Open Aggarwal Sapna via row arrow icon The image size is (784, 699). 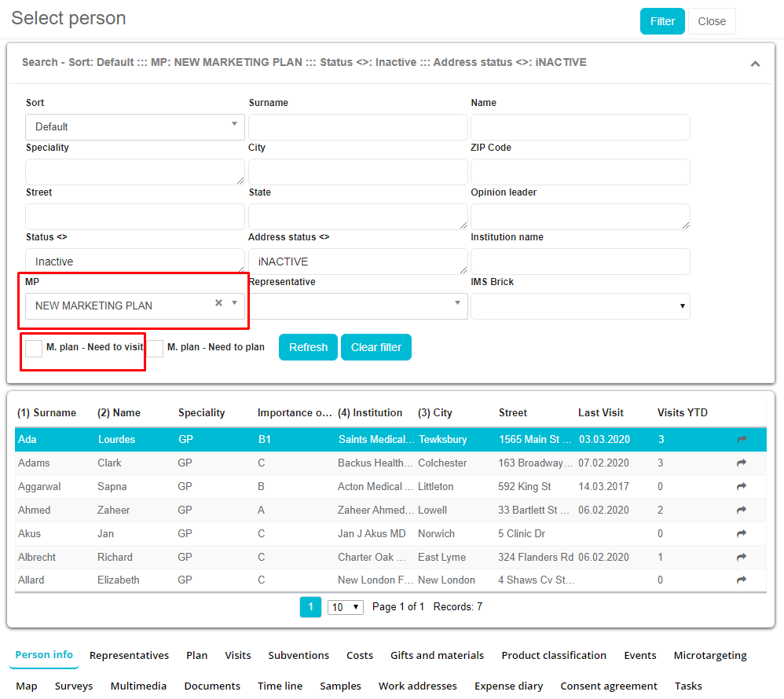(x=742, y=487)
